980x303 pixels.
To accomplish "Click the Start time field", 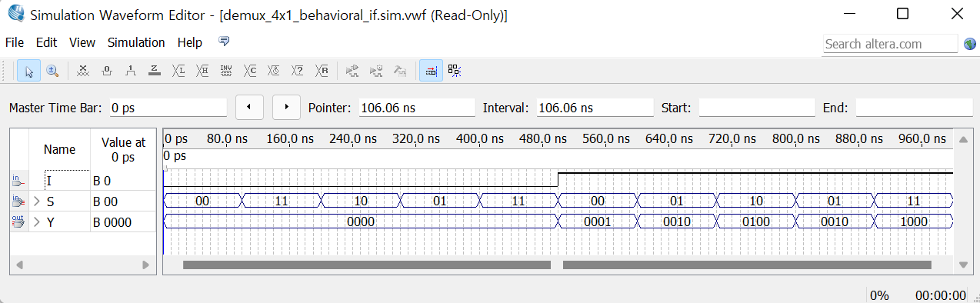I will tap(756, 108).
